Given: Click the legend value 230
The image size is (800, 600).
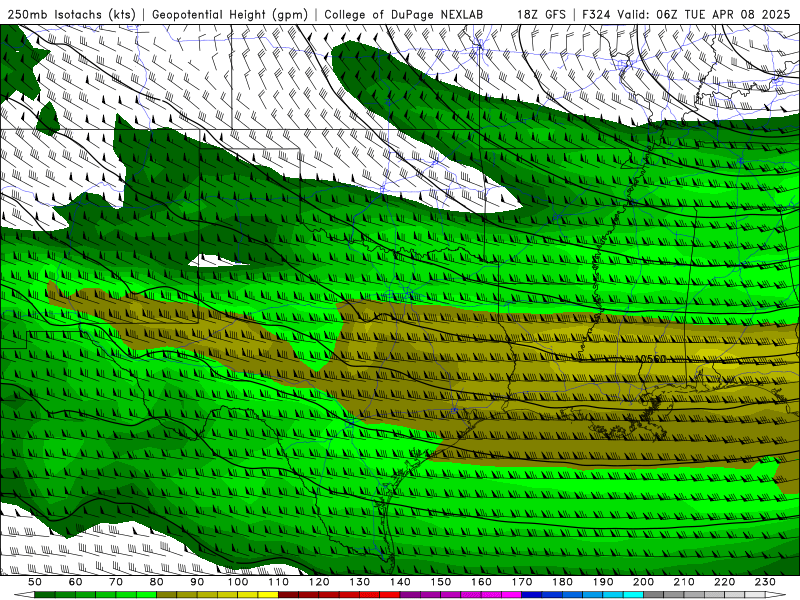Looking at the screenshot, I should coord(765,582).
